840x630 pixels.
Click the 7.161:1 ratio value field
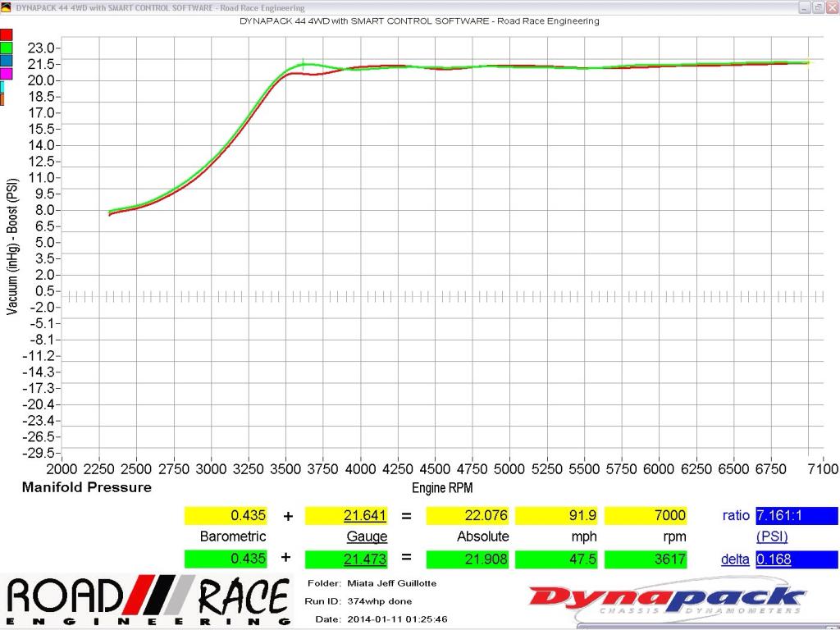(x=797, y=516)
